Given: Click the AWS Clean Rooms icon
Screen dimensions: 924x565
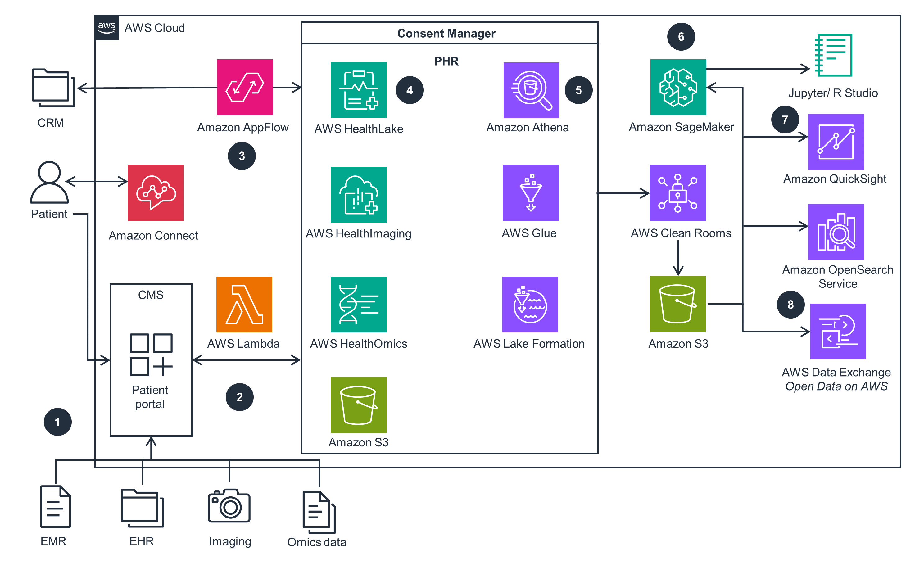Looking at the screenshot, I should (677, 193).
